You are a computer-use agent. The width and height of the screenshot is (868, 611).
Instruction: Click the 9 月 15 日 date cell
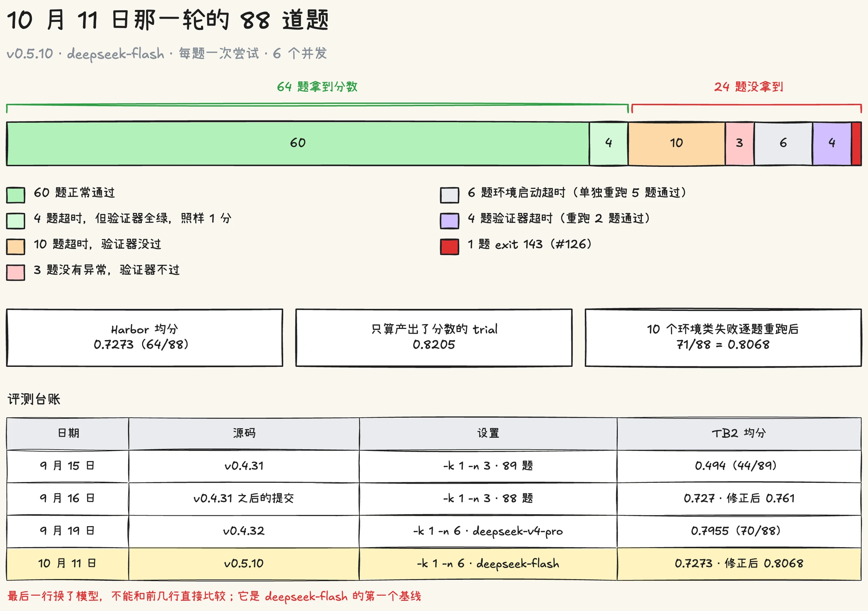[68, 466]
